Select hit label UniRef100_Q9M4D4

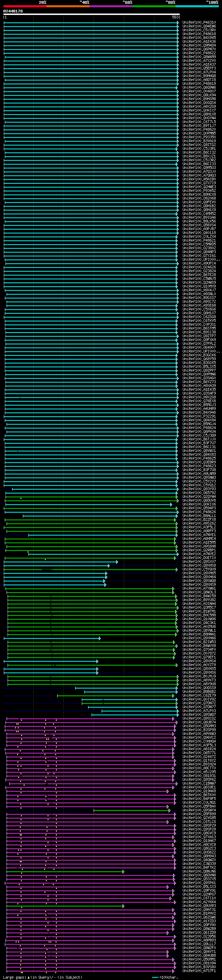click(x=199, y=45)
